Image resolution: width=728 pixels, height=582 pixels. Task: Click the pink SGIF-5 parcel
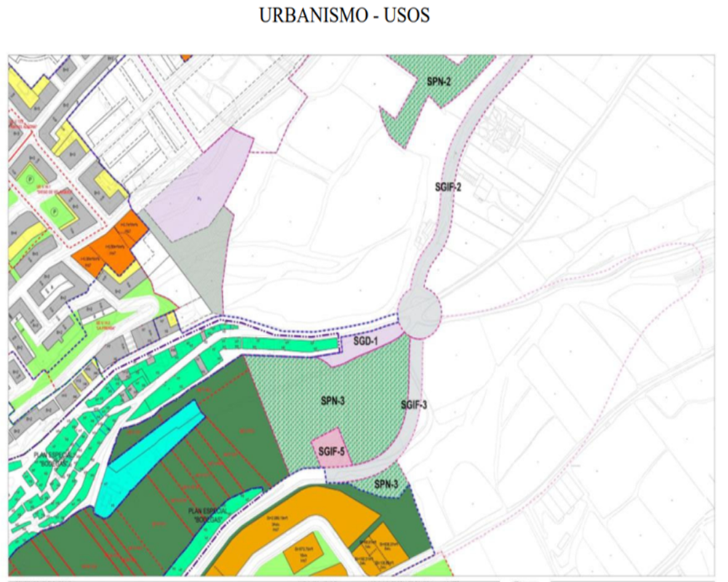[x=333, y=451]
